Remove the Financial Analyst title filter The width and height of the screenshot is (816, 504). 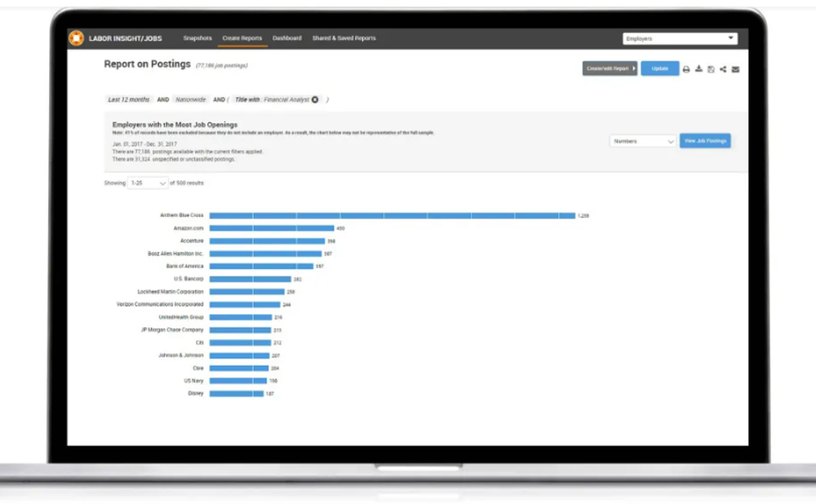click(315, 99)
